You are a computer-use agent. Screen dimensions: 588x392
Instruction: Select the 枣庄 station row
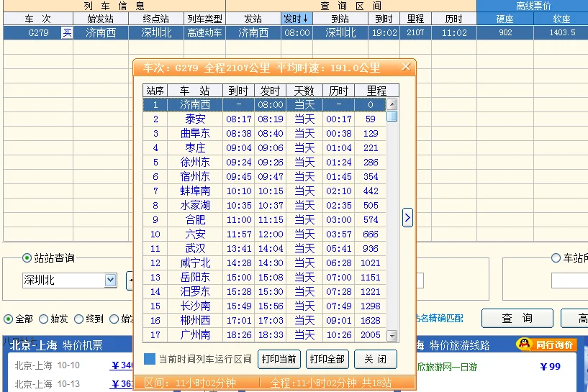[264, 147]
